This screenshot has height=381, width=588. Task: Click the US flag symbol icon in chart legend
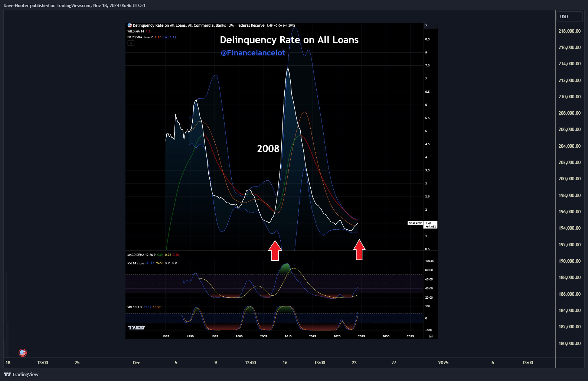130,25
